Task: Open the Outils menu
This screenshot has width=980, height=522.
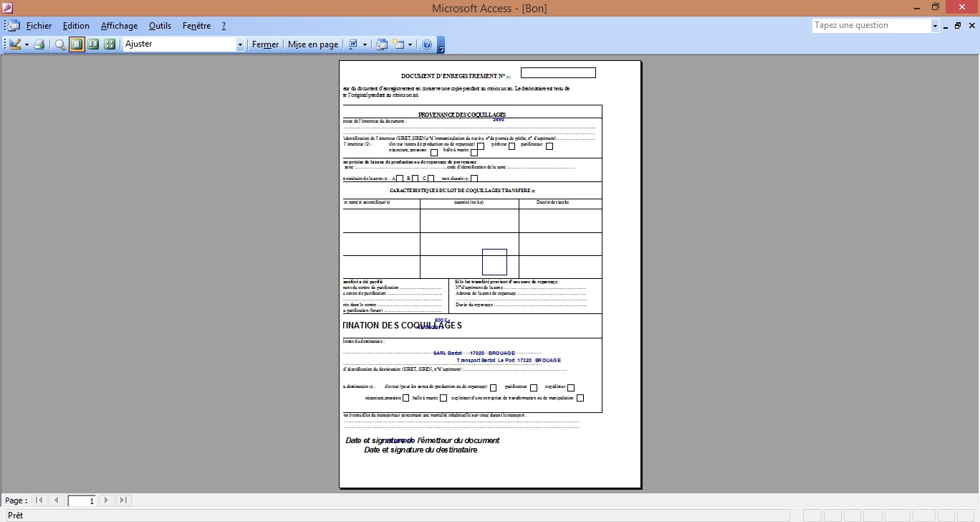Action: 160,26
